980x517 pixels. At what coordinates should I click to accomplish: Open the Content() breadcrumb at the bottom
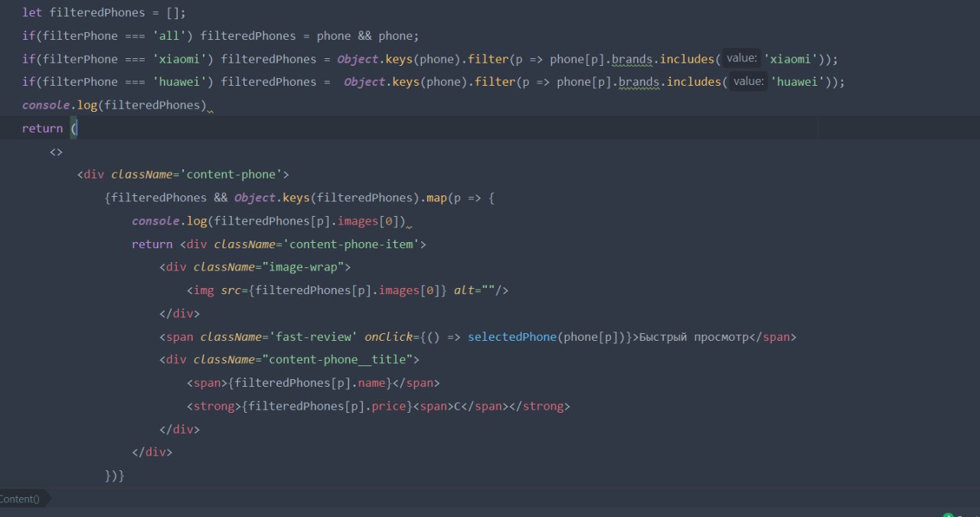point(20,499)
